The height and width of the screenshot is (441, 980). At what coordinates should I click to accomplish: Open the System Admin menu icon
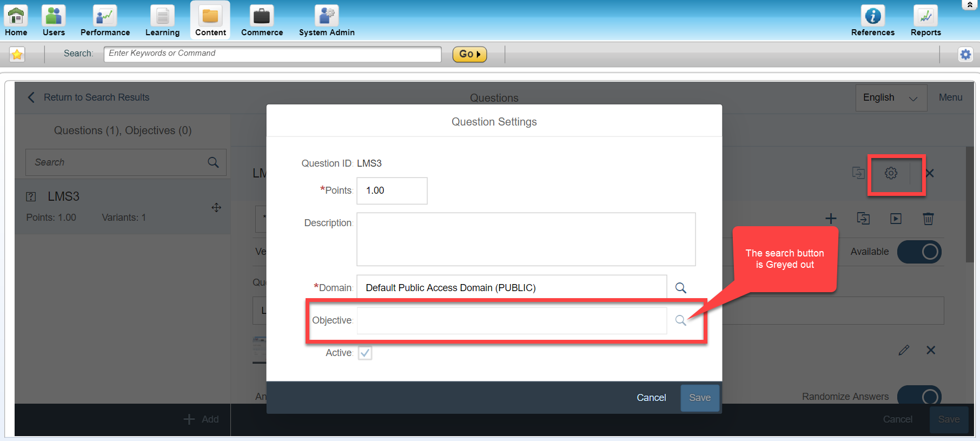327,16
